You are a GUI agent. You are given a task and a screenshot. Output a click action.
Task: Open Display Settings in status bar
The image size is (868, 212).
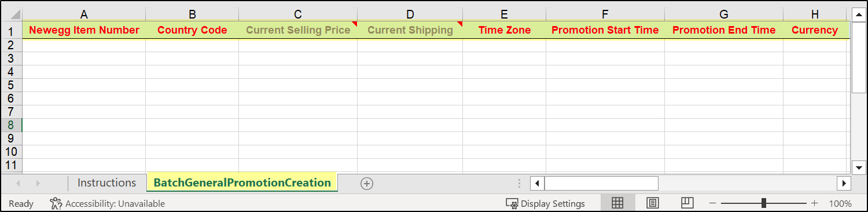coord(545,204)
